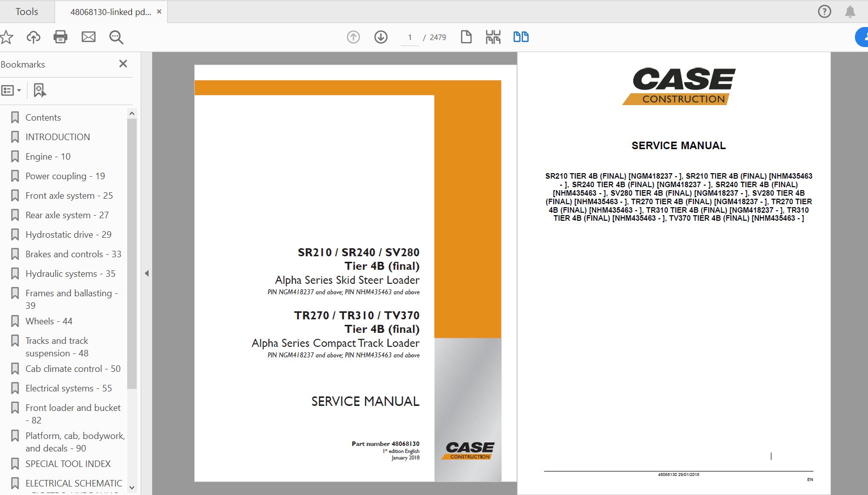The image size is (868, 495).
Task: Close the Bookmarks panel
Action: point(123,64)
